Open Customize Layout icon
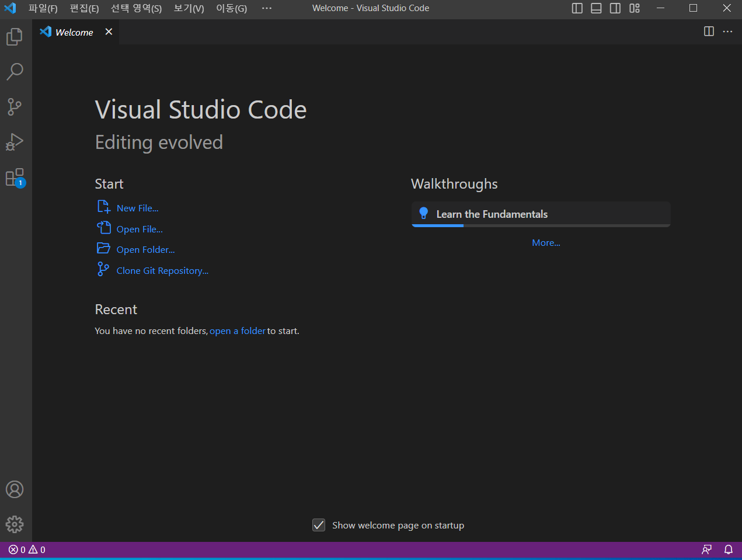Viewport: 742px width, 560px height. click(x=635, y=8)
